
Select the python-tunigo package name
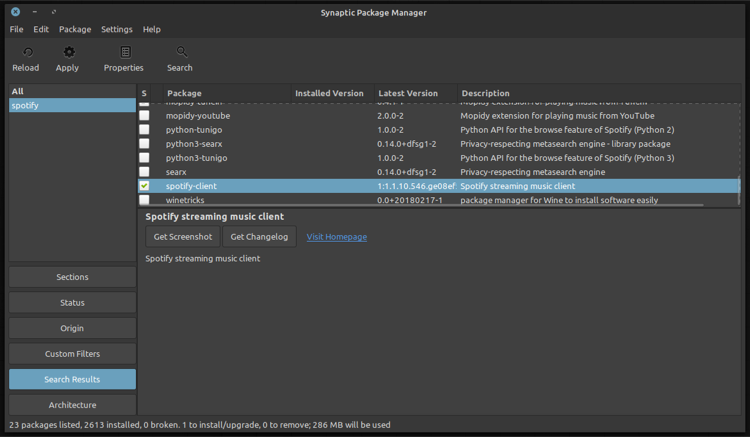[194, 130]
